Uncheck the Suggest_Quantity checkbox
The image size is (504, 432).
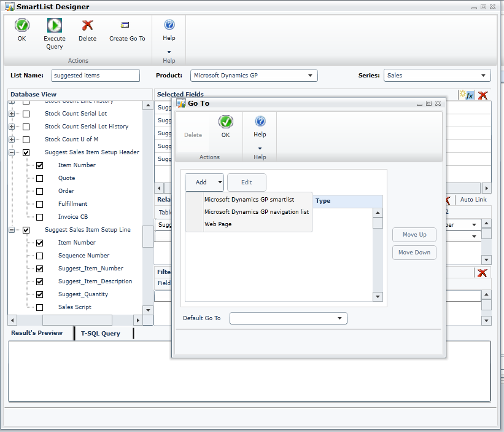[39, 294]
